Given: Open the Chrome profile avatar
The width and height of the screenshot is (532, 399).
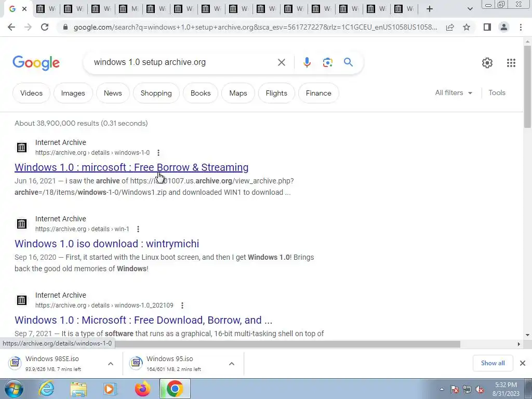Looking at the screenshot, I should [x=504, y=27].
